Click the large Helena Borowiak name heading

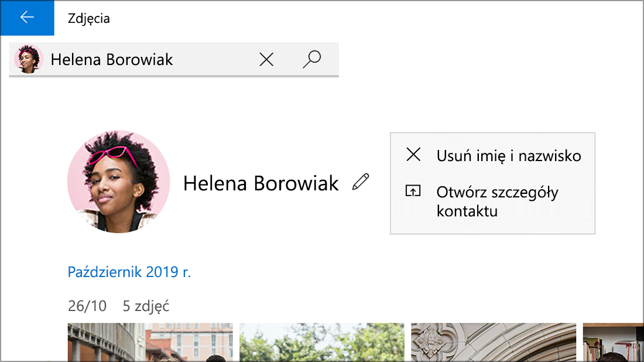pos(261,183)
